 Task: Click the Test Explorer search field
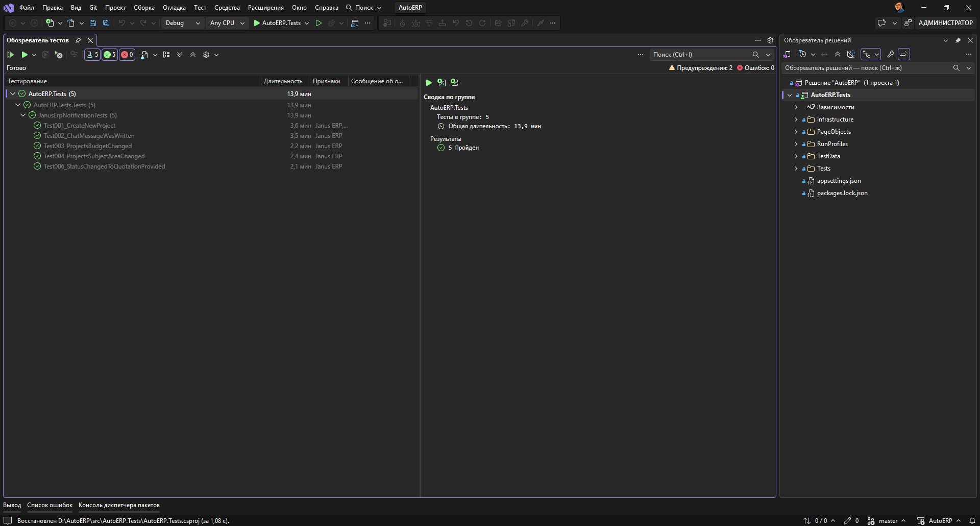pyautogui.click(x=704, y=55)
